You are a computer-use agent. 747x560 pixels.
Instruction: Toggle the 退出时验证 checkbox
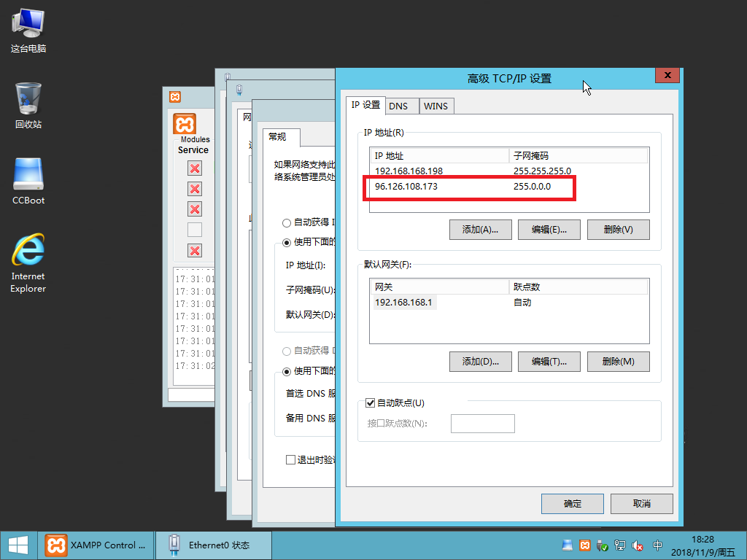[290, 460]
